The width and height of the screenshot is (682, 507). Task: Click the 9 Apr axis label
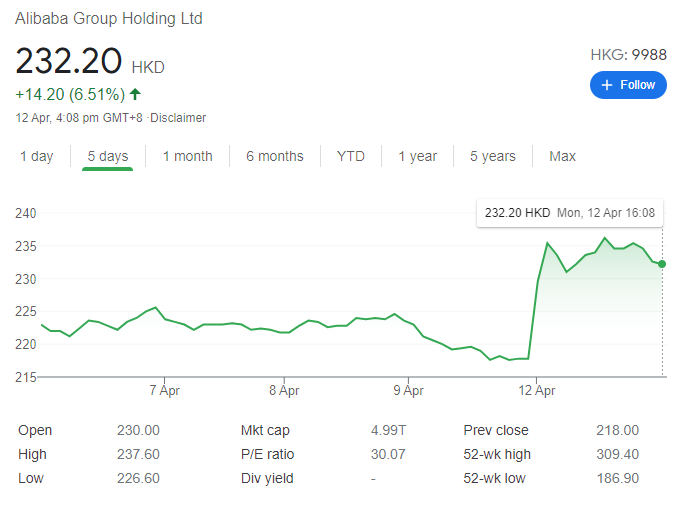click(x=408, y=390)
